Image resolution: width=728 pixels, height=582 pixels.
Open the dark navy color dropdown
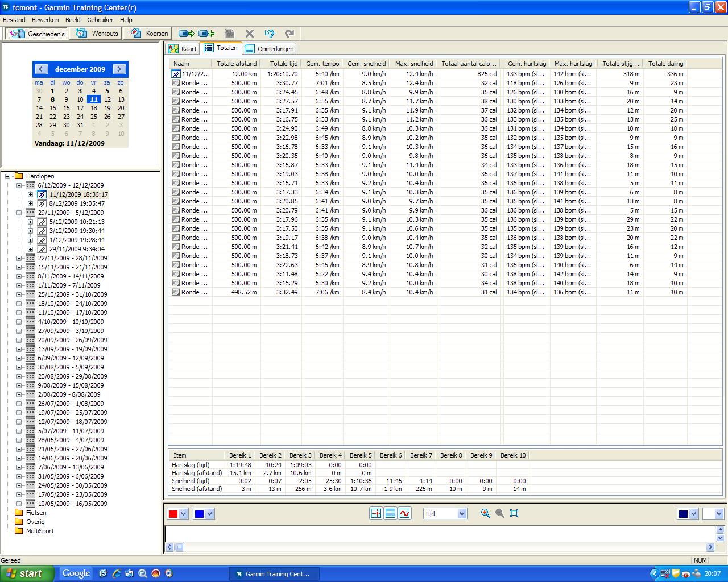(693, 514)
